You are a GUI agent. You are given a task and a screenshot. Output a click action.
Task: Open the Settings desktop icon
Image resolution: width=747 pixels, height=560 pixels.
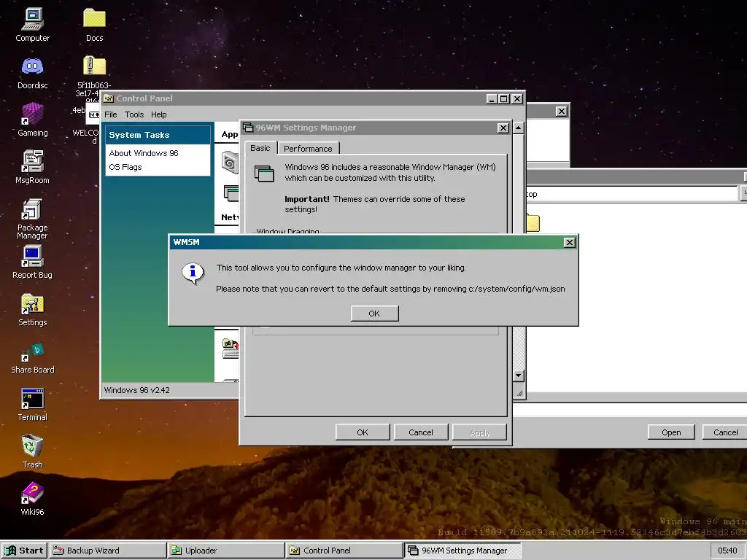pos(32,304)
